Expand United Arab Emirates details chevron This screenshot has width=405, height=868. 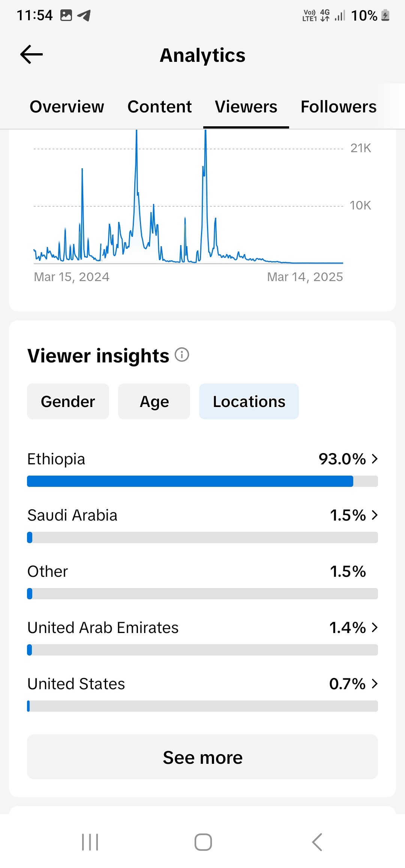tap(374, 627)
